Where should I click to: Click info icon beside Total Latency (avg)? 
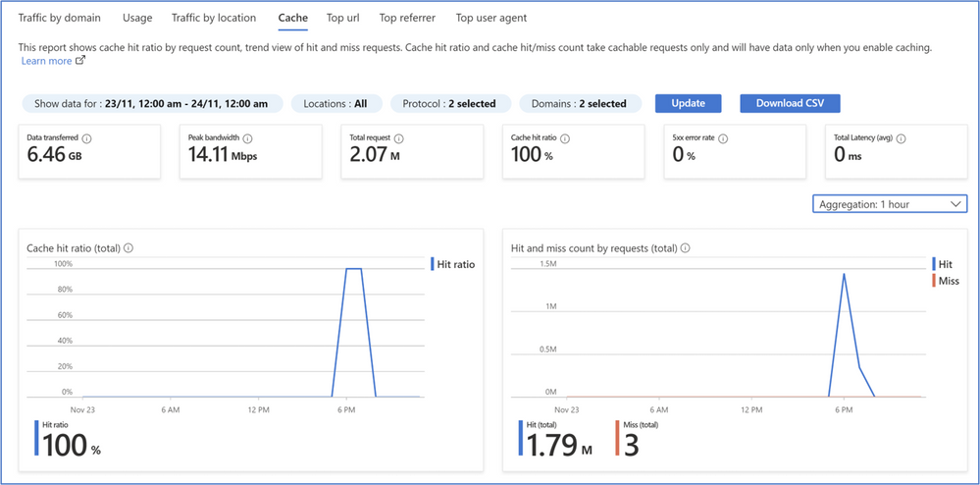(901, 138)
